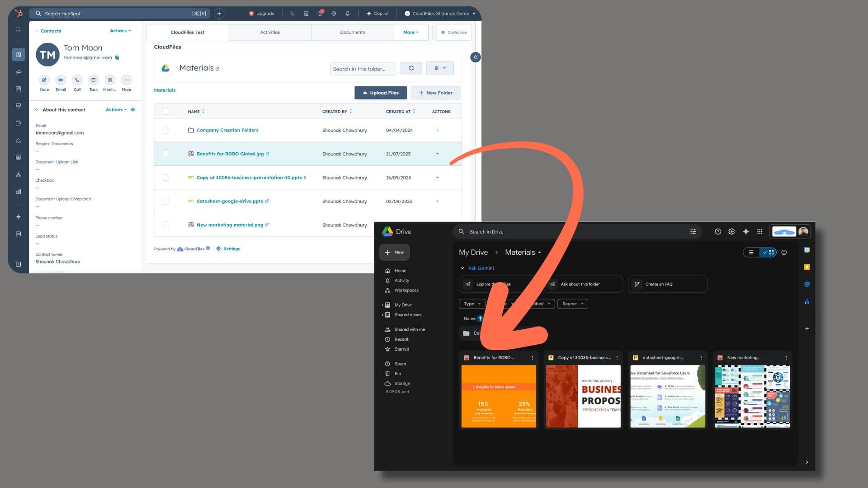This screenshot has width=868, height=488.
Task: Open the Google apps grid icon
Action: 759,232
